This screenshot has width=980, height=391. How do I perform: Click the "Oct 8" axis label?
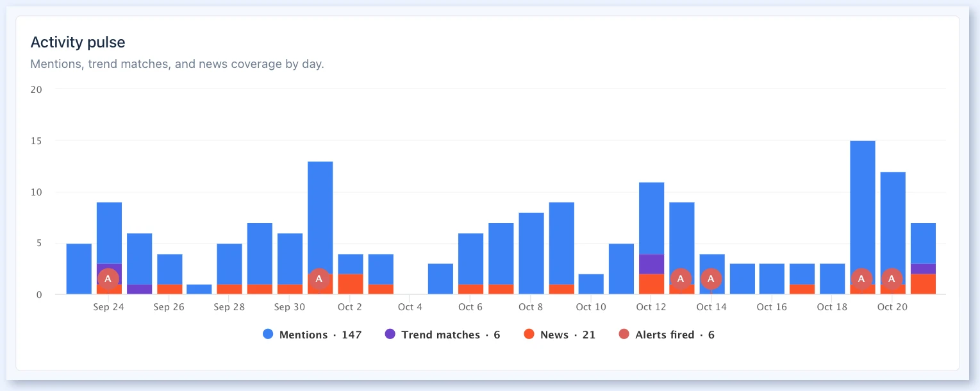click(x=531, y=307)
